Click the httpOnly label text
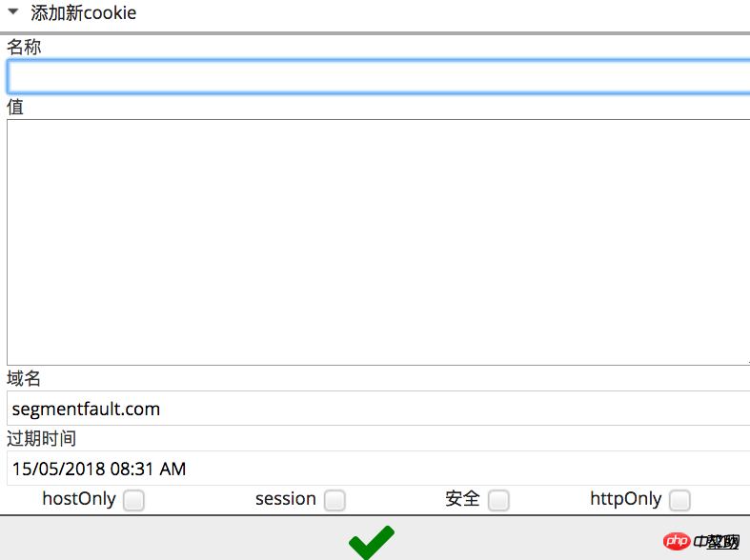 pyautogui.click(x=626, y=499)
